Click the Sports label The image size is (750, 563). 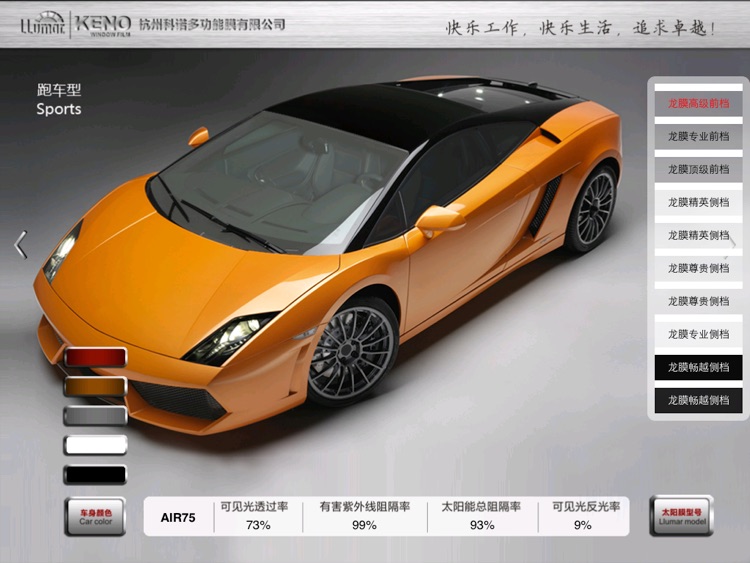pos(59,109)
